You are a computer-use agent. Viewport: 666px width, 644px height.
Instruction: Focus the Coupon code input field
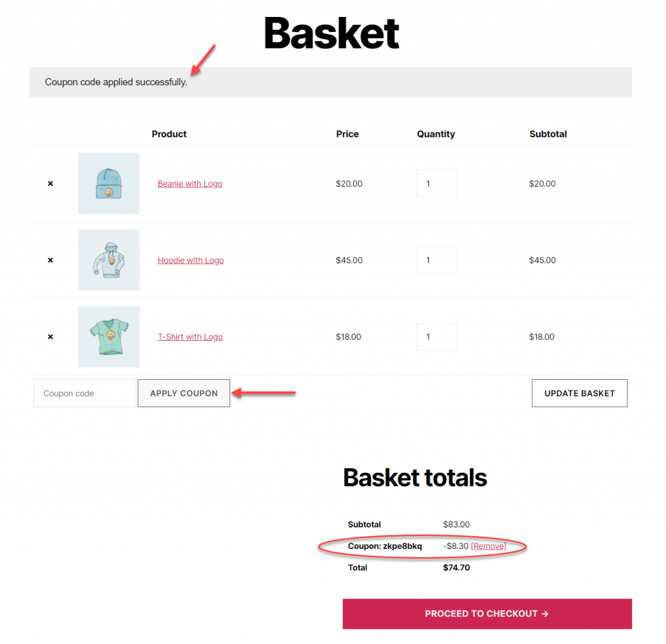[85, 394]
